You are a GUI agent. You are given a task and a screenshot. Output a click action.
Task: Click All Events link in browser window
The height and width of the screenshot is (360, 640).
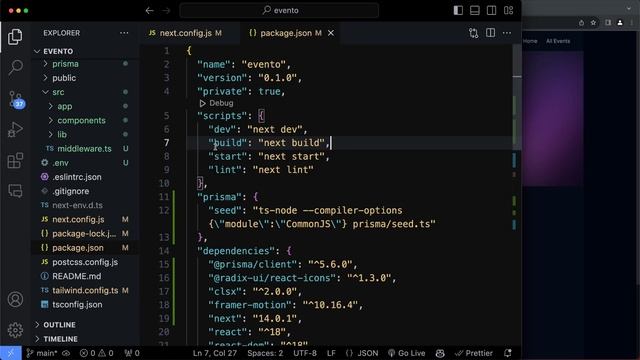(558, 41)
